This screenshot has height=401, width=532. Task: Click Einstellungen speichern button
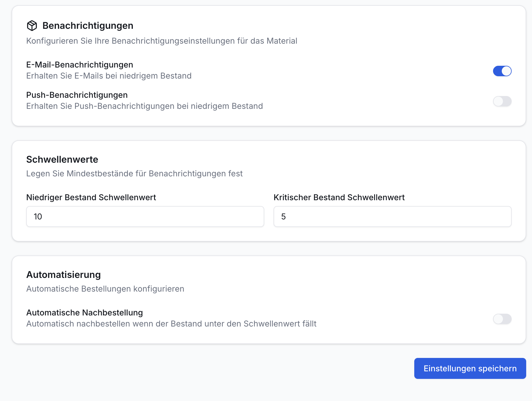coord(470,368)
